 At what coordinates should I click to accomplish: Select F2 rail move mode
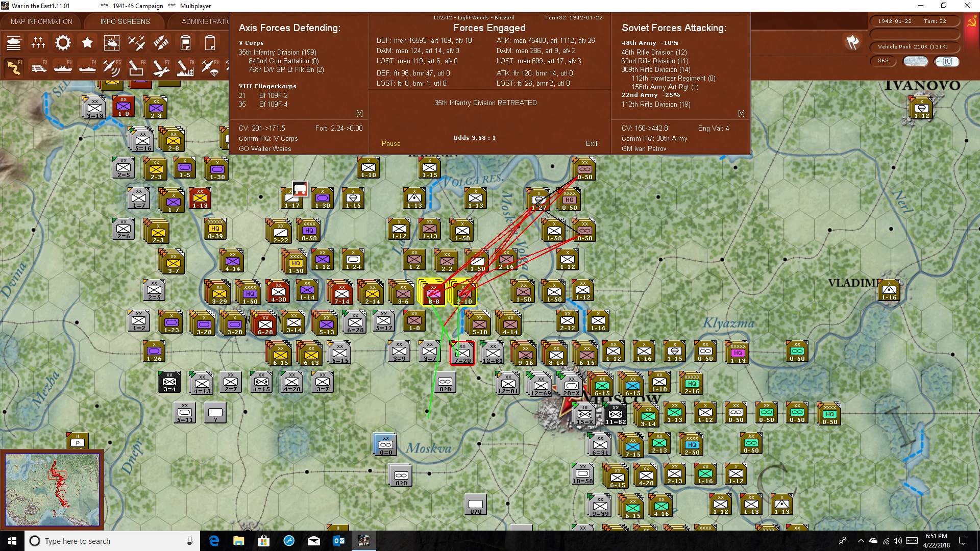tap(38, 67)
